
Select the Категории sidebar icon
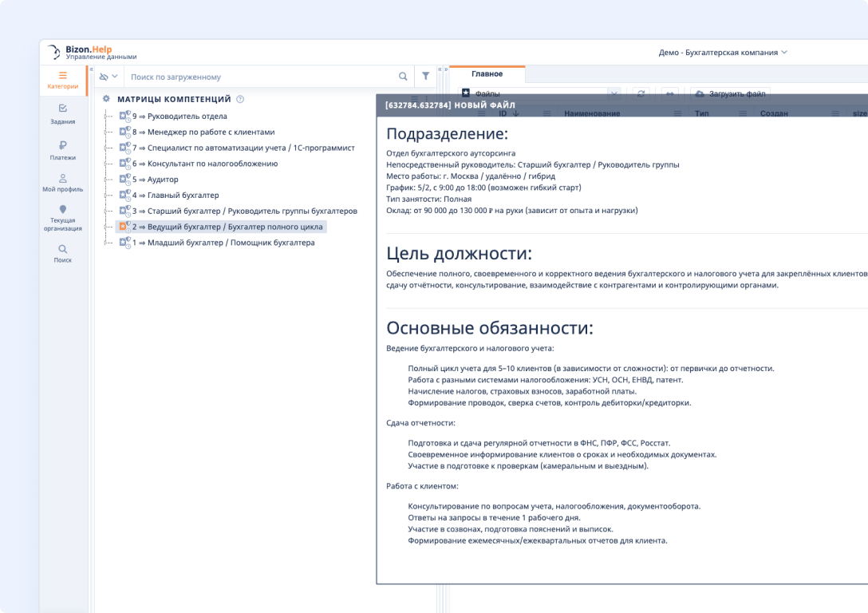pos(63,79)
